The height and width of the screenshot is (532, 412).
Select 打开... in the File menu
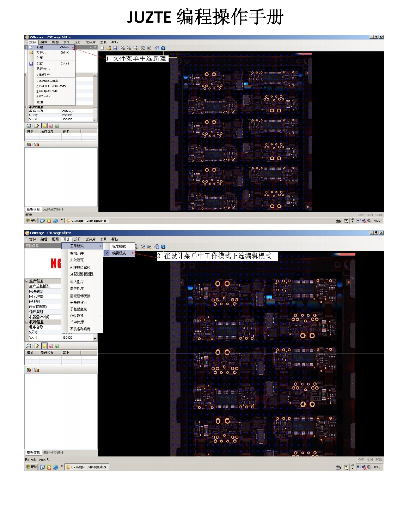[51, 53]
